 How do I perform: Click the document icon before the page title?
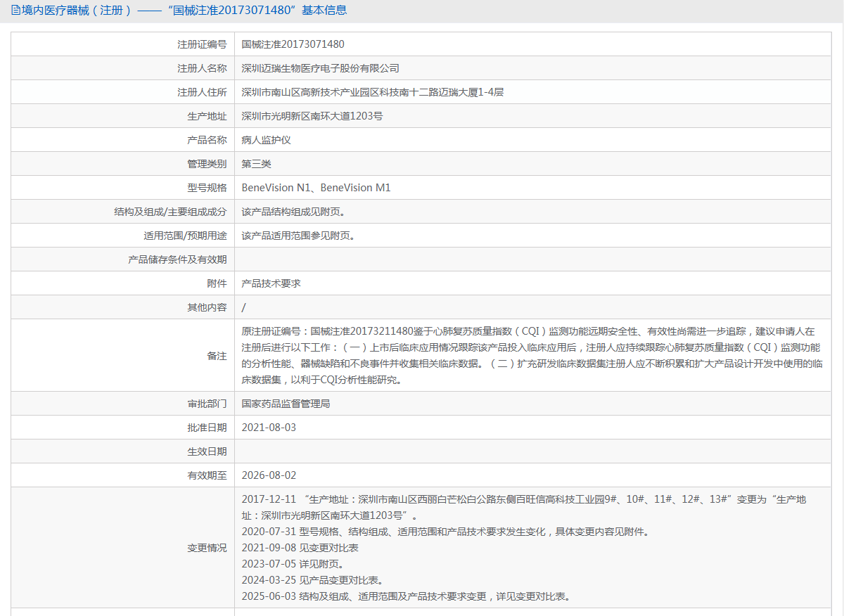[15, 11]
